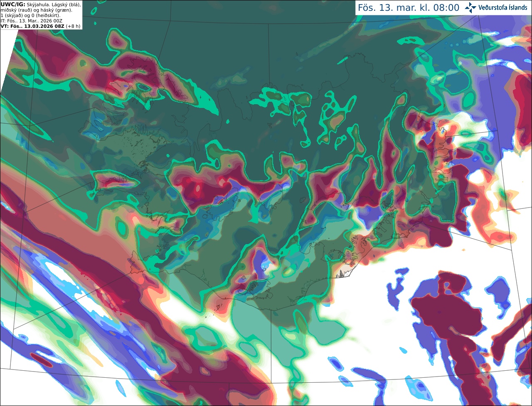Click the '1 (skýjað) og 0 (heiðskírt).' line
532x406 pixels.
tap(30, 15)
